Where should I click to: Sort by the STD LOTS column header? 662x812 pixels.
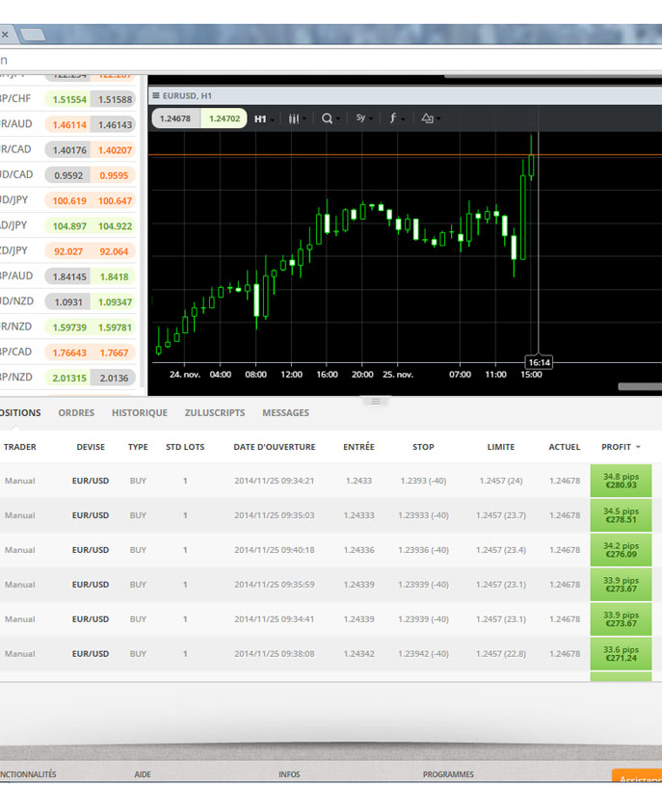click(x=185, y=447)
